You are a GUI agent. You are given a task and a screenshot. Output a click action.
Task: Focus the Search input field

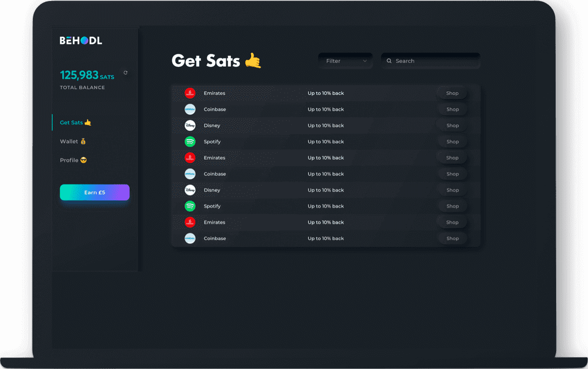pyautogui.click(x=431, y=61)
